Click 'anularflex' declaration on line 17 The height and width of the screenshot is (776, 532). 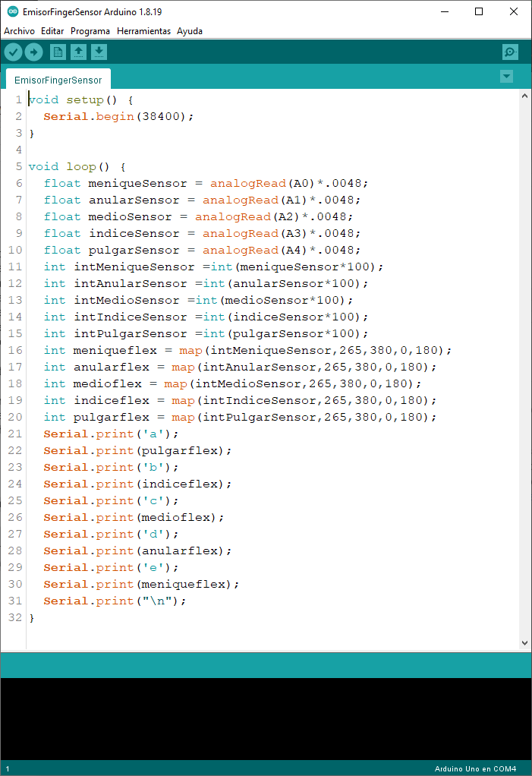(112, 367)
